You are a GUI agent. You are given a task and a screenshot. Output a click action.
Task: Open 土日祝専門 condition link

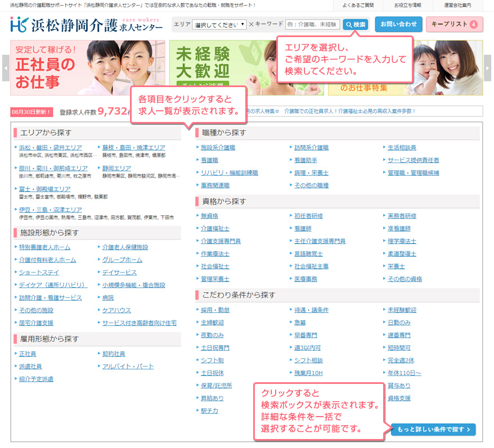tap(215, 347)
